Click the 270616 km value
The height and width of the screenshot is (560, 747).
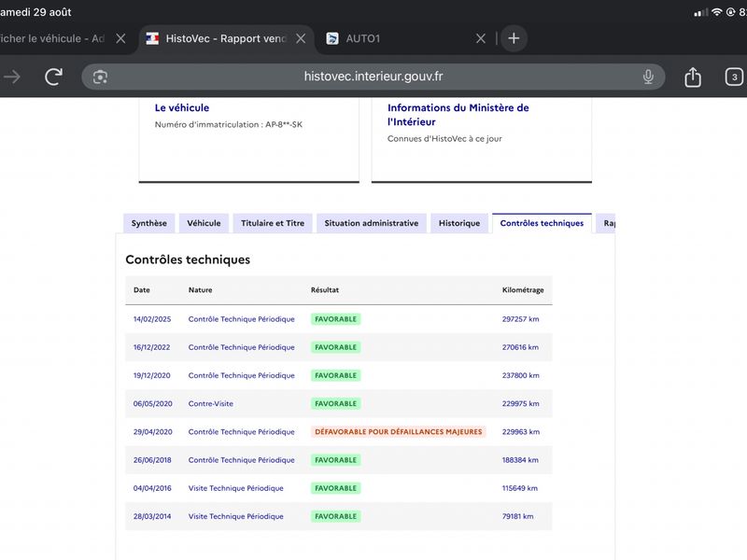click(520, 347)
